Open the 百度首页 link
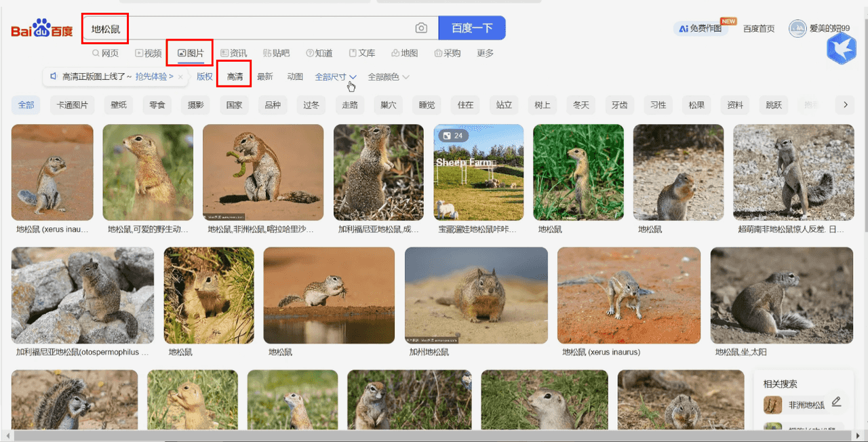 point(759,28)
